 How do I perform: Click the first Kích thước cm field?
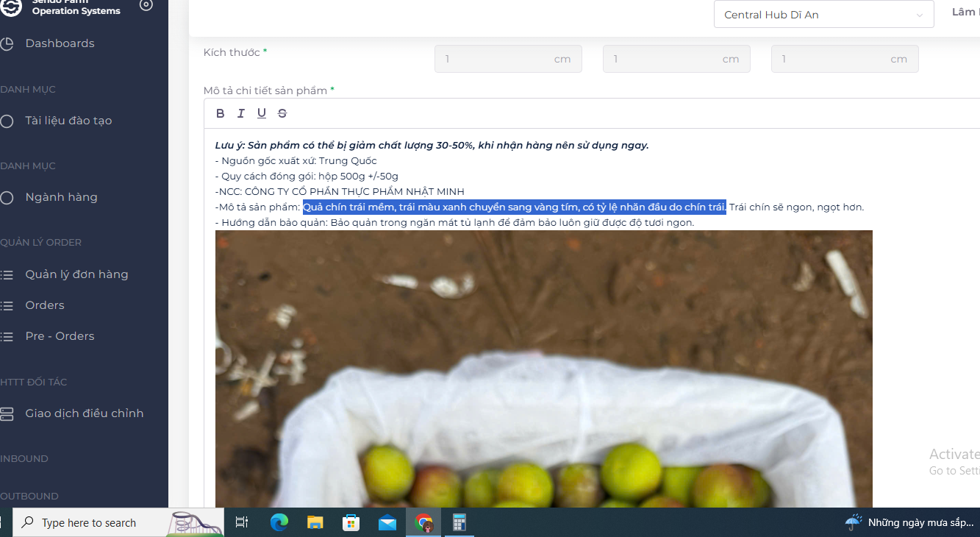click(508, 59)
